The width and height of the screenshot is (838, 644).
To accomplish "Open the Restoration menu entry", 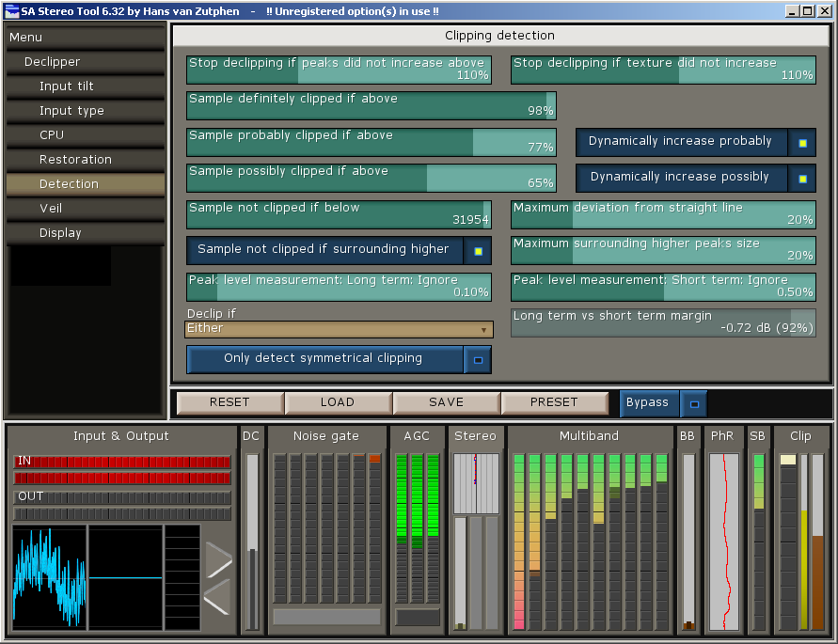I will pos(86,160).
